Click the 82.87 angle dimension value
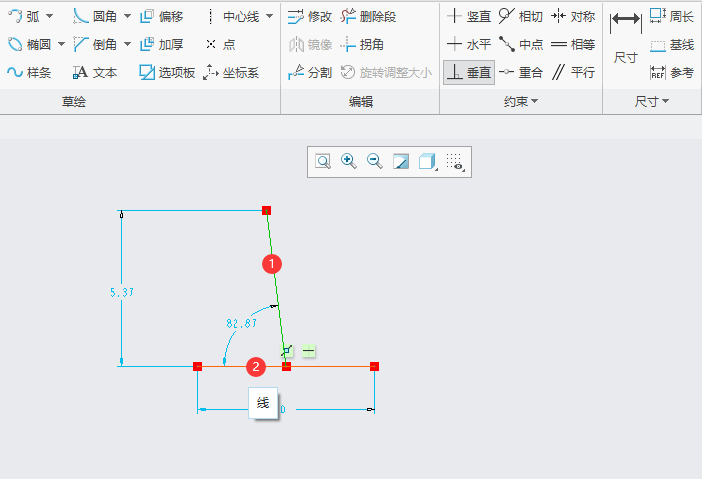The image size is (702, 479). [241, 323]
